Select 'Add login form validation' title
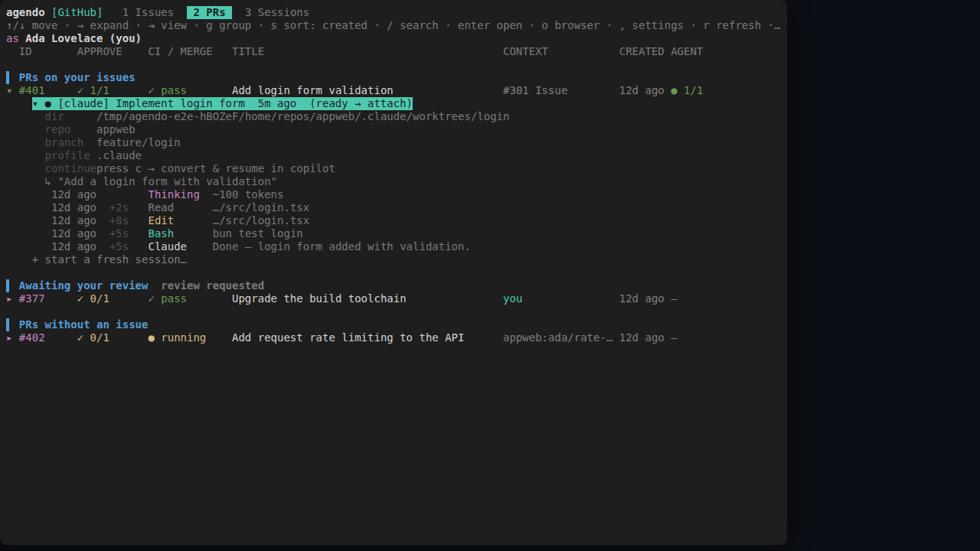980x551 pixels. coord(312,90)
